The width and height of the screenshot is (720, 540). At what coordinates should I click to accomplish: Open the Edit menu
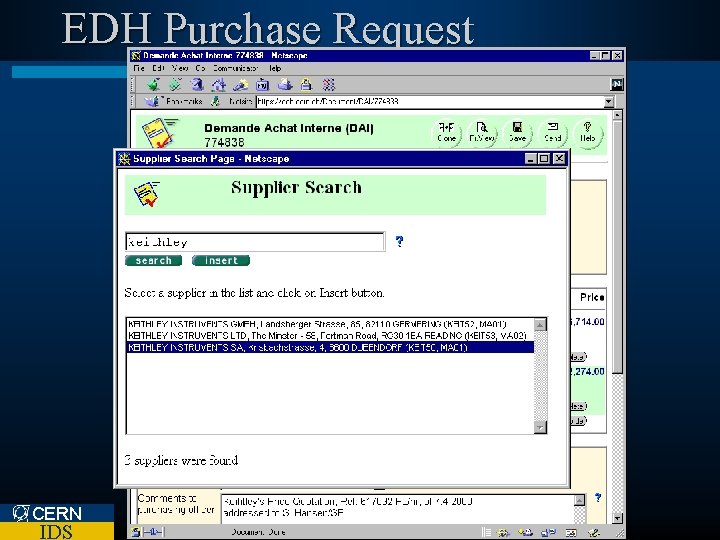[158, 68]
